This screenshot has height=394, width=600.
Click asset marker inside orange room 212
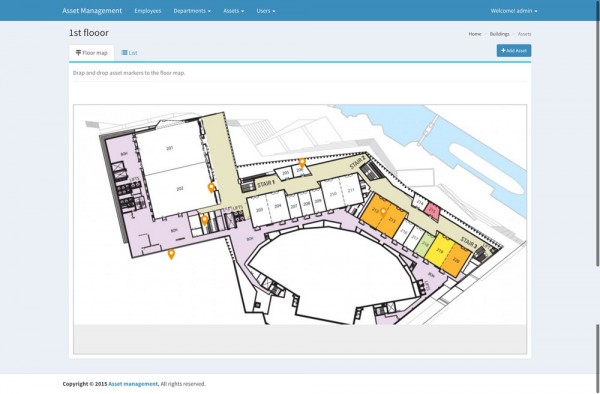[x=383, y=212]
